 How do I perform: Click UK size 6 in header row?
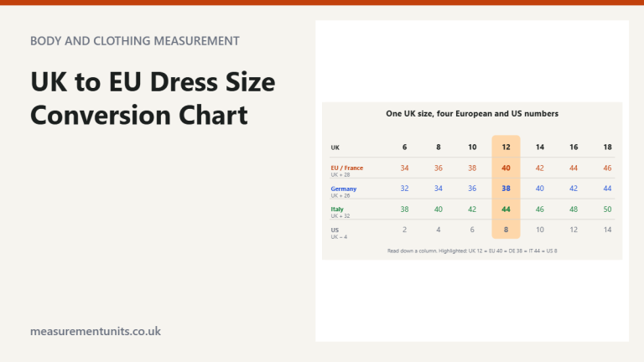click(x=404, y=147)
